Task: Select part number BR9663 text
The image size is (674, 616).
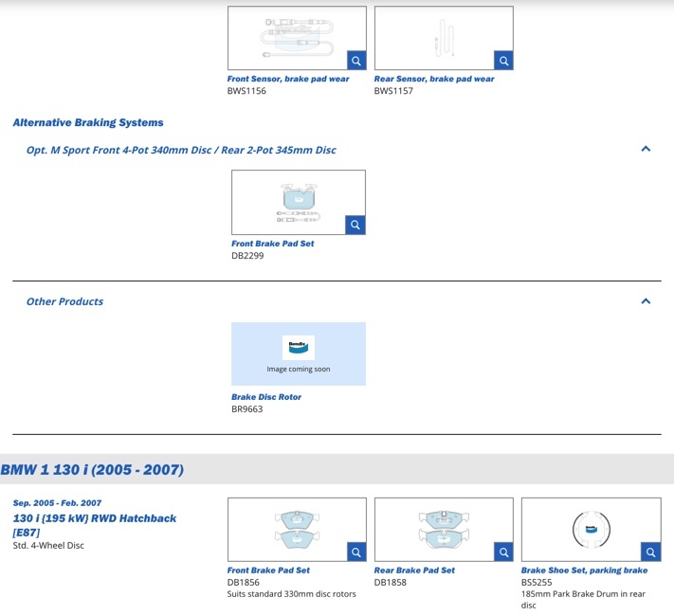Action: [x=247, y=409]
